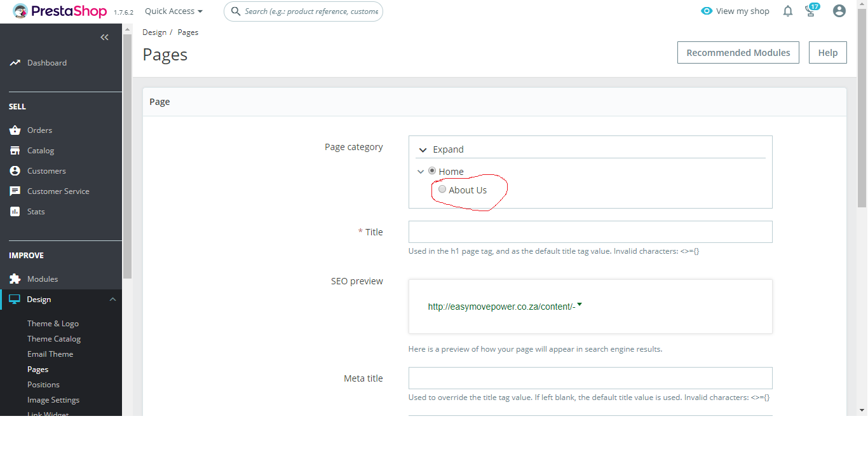Screen dimensions: 868x463
Task: Click the notifications bell icon
Action: point(788,11)
